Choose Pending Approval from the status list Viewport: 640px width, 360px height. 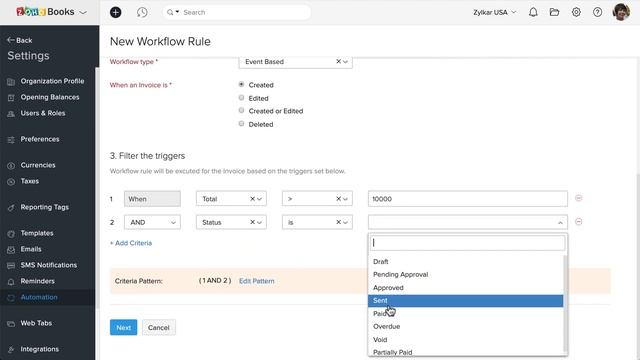(x=465, y=275)
